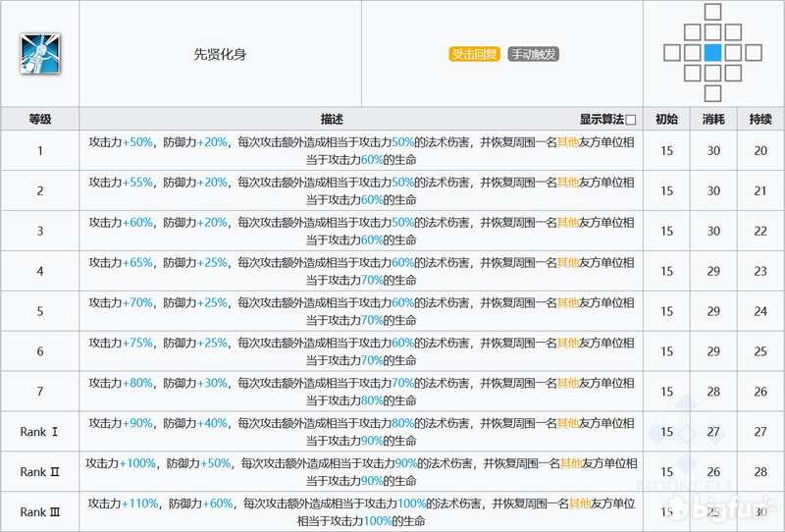Click the 消耗 value 28 in level 7 row

(x=713, y=392)
